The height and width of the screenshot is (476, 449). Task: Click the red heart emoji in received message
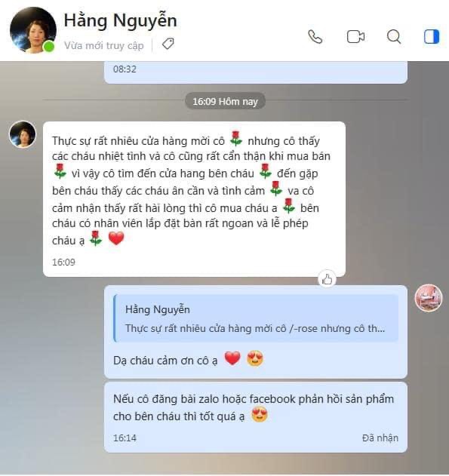click(116, 238)
